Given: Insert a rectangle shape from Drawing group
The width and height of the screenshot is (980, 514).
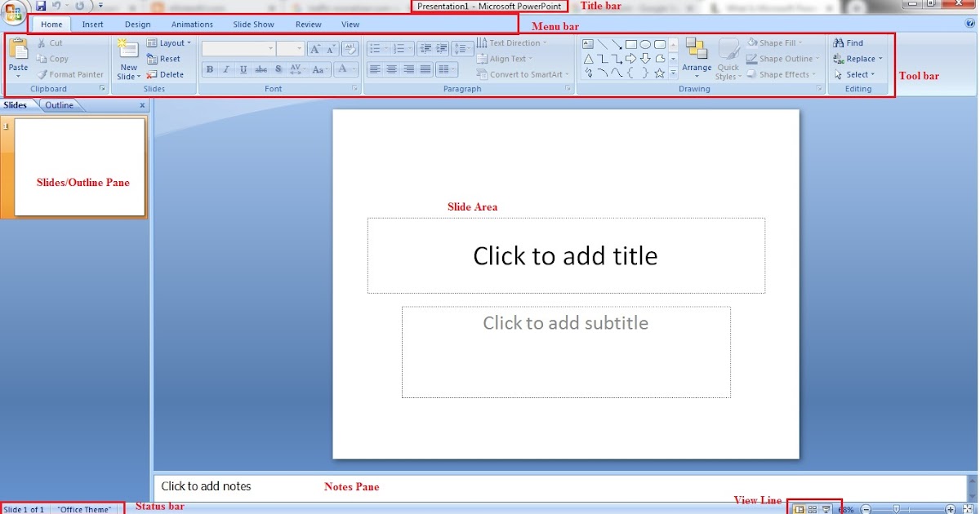Looking at the screenshot, I should tap(631, 44).
